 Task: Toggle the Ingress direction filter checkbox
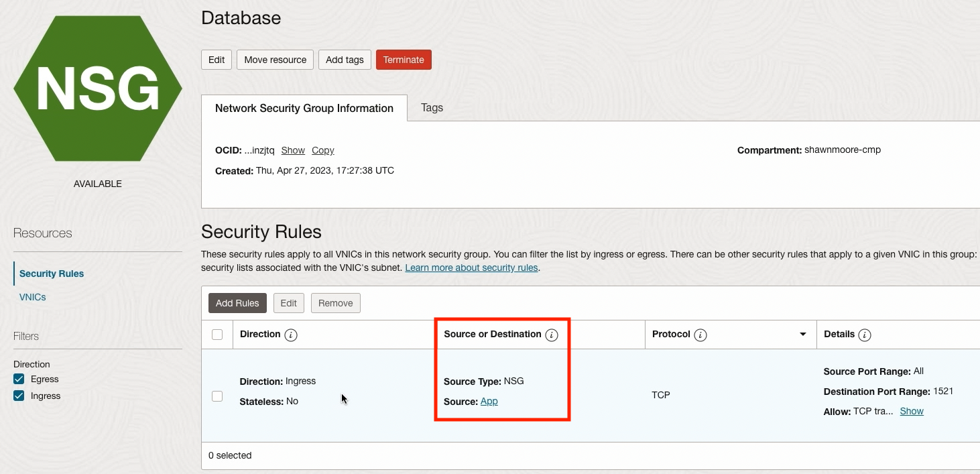[x=19, y=396]
